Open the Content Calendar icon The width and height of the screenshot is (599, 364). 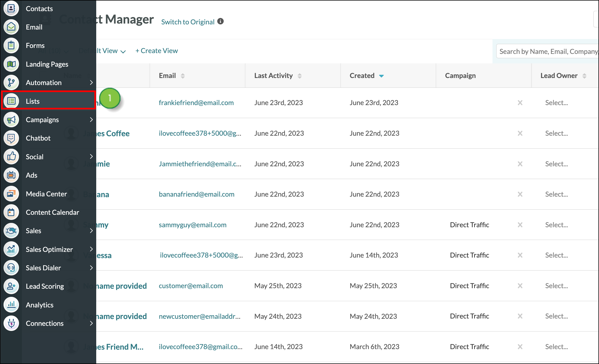tap(11, 212)
